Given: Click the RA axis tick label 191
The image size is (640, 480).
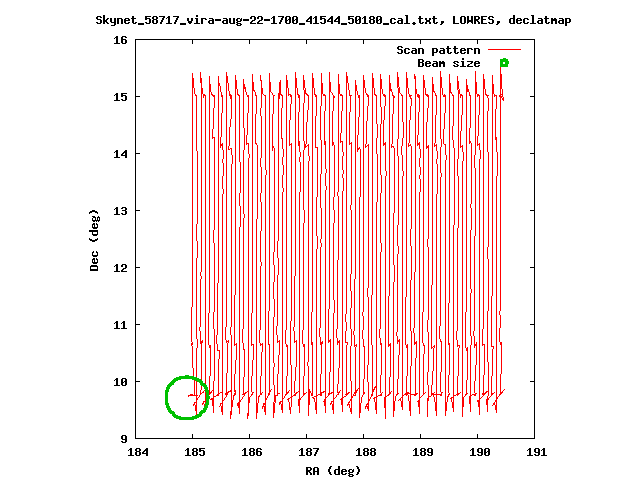Looking at the screenshot, I should [x=537, y=452].
